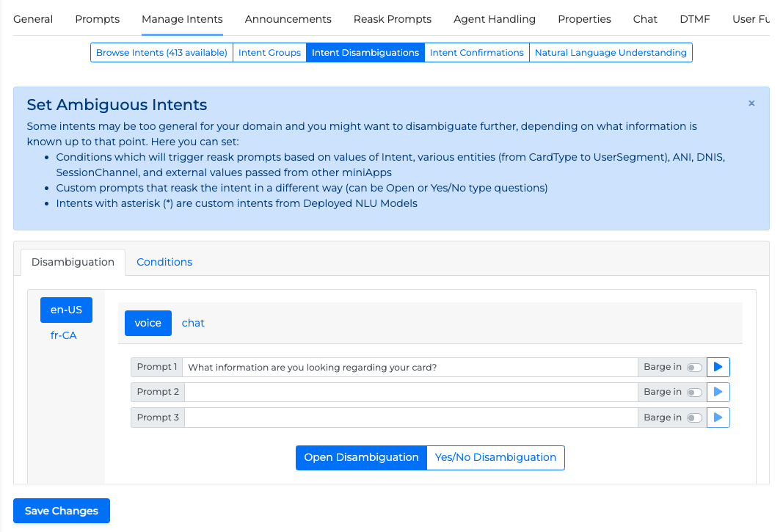Click Save Changes button
Viewport: 783px width, 532px height.
(62, 511)
